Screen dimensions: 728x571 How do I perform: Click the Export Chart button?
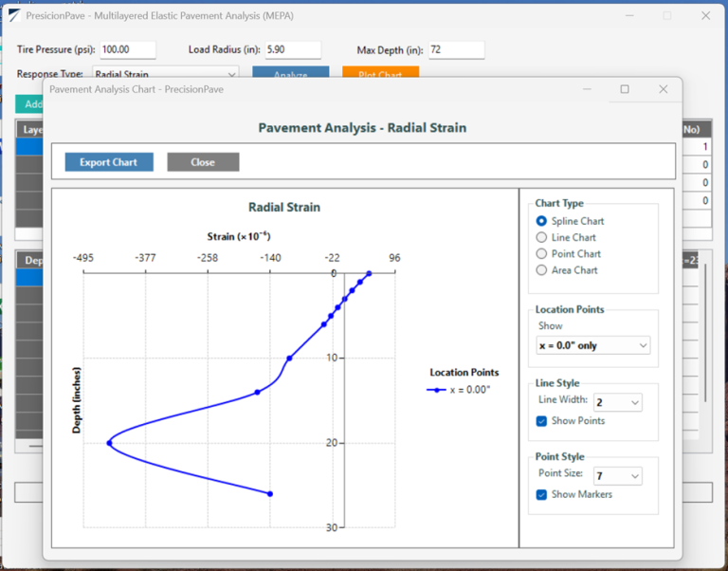[109, 162]
